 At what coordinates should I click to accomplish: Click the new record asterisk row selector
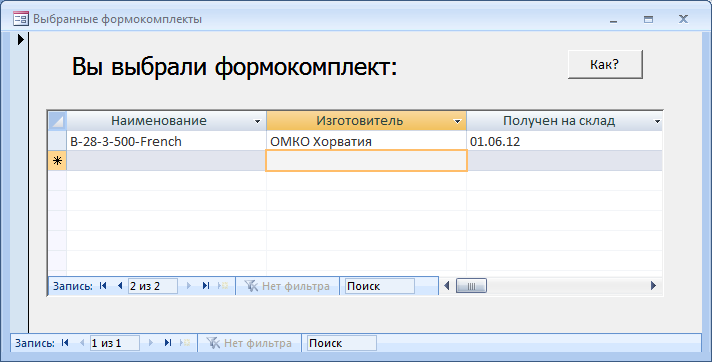click(57, 161)
